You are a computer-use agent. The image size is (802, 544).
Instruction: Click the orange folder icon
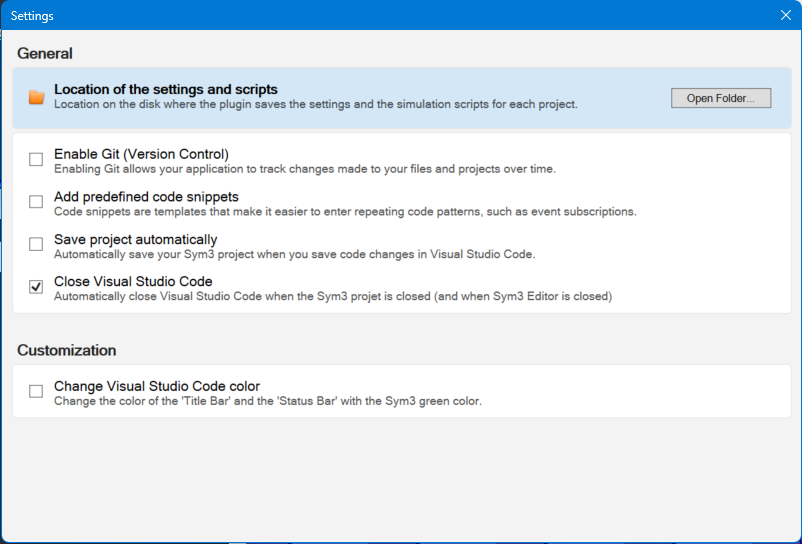37,97
